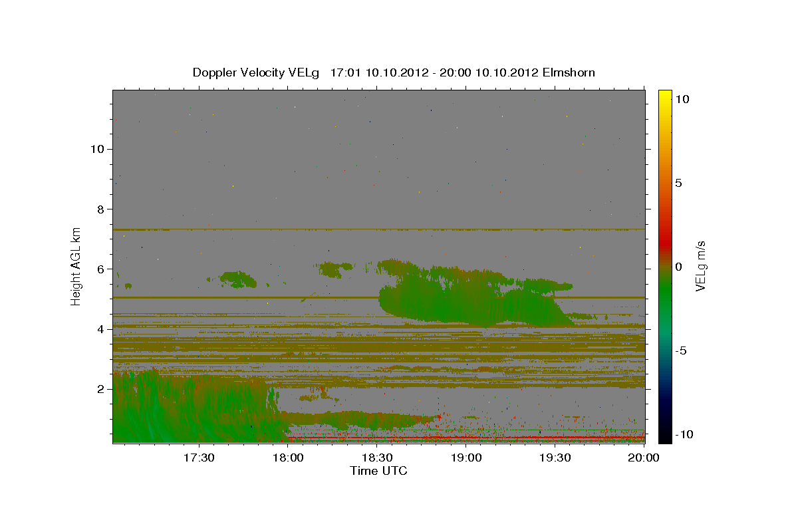Click the 'VELg m/s' colorbar label

(x=700, y=265)
